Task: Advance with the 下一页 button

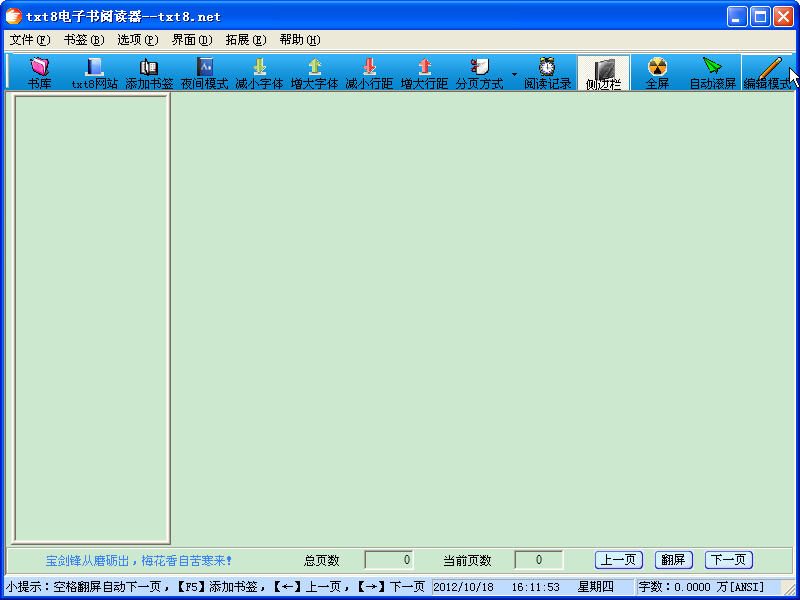Action: pyautogui.click(x=728, y=559)
